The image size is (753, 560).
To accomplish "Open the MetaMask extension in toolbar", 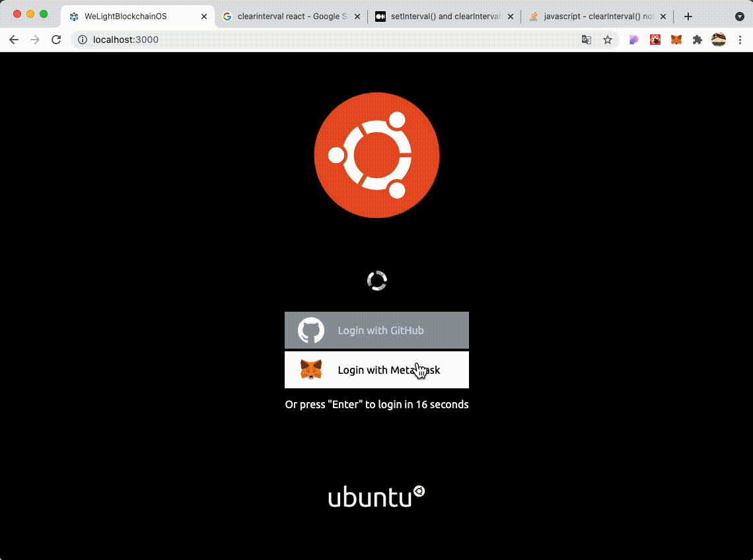I will pyautogui.click(x=676, y=40).
